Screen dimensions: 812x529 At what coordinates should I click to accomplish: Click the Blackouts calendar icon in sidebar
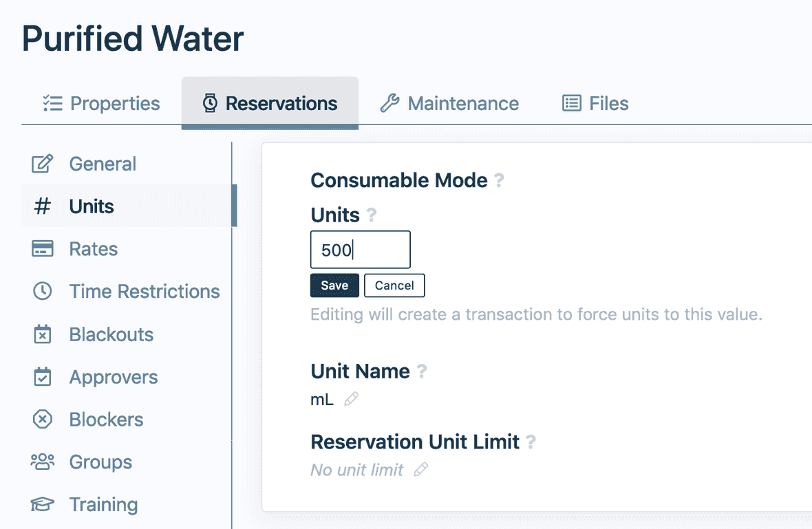tap(43, 334)
